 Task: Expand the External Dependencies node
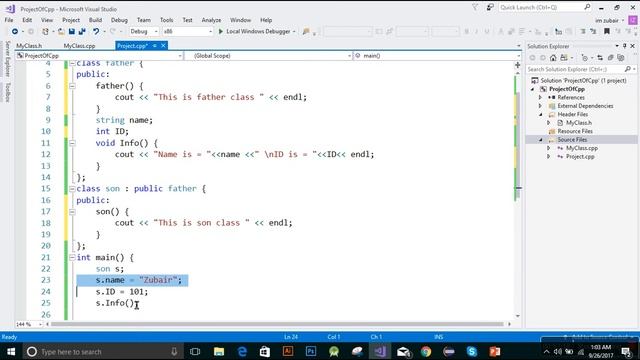click(540, 106)
